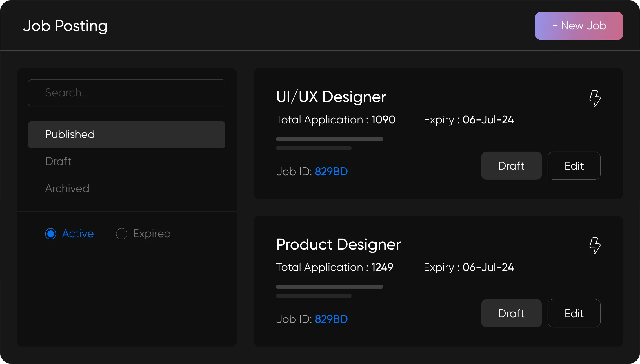
Task: Open Job ID 829BD link on Product Designer card
Action: coord(331,319)
